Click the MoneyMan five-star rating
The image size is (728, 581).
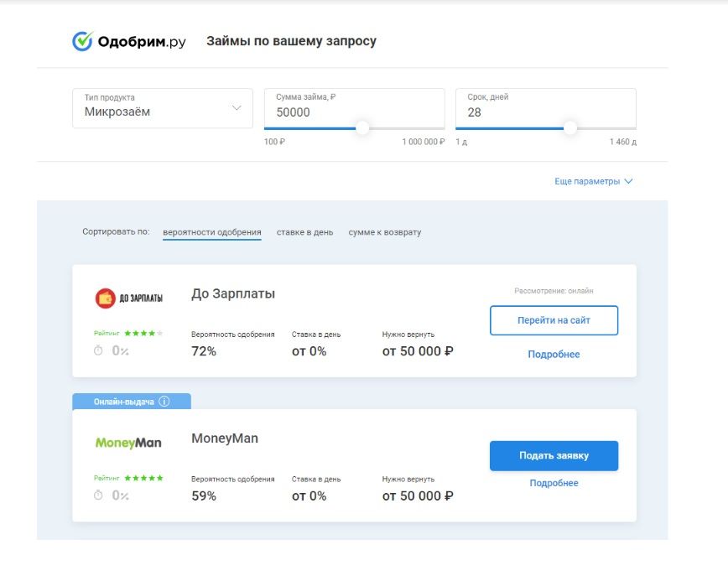(x=143, y=478)
